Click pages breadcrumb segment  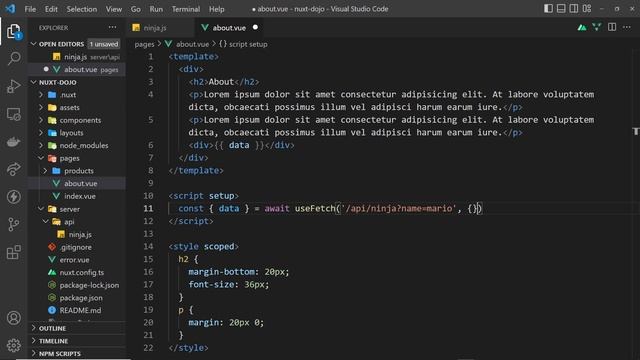click(x=144, y=44)
